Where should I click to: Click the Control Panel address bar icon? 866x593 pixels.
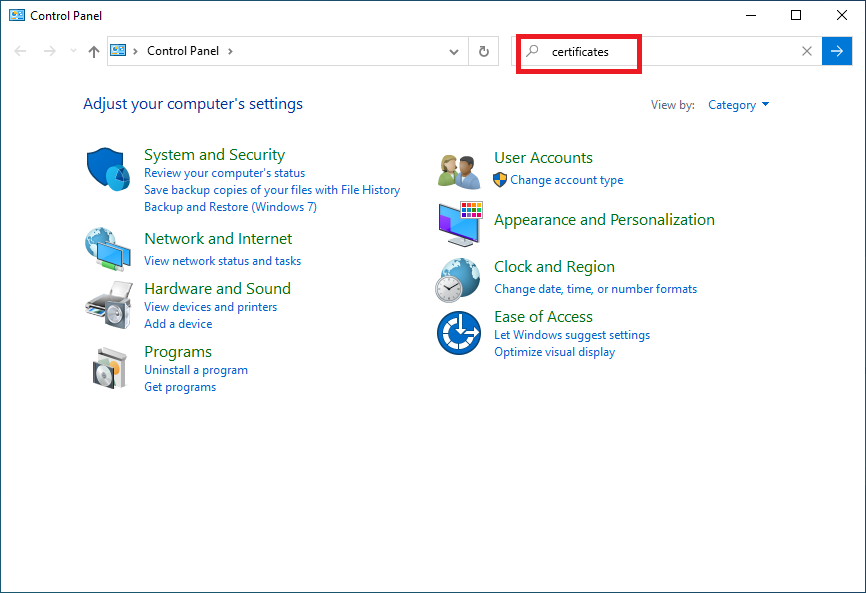(x=118, y=51)
